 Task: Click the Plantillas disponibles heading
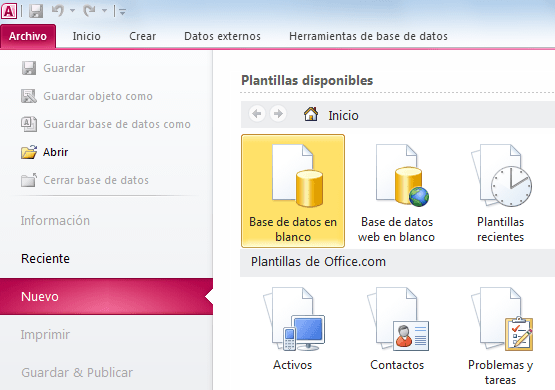point(307,80)
